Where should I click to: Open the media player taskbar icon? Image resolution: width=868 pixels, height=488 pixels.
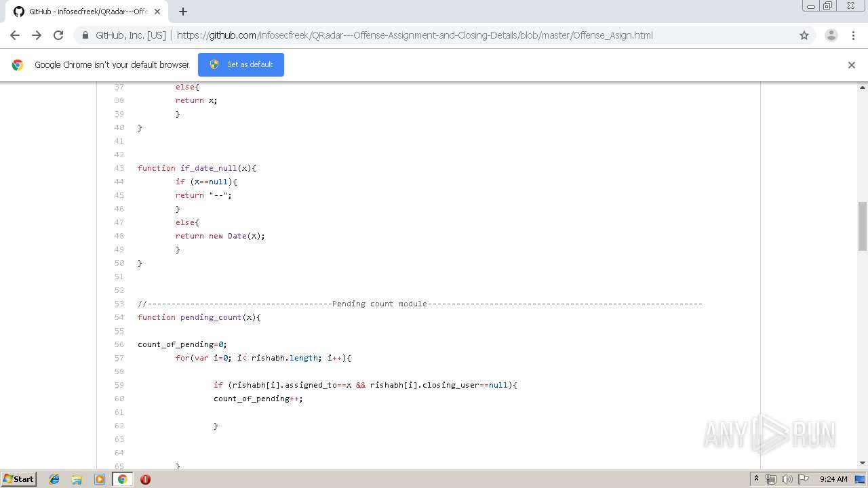pyautogui.click(x=100, y=479)
